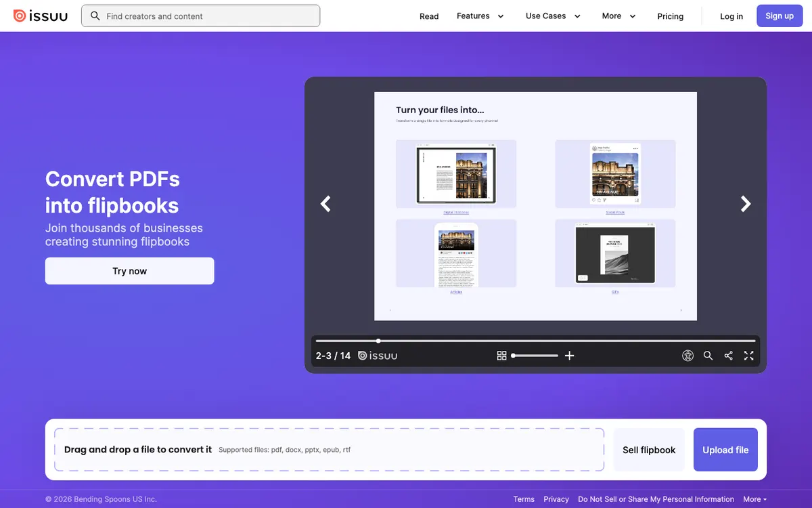Click Log in
This screenshot has width=812, height=508.
pos(731,16)
